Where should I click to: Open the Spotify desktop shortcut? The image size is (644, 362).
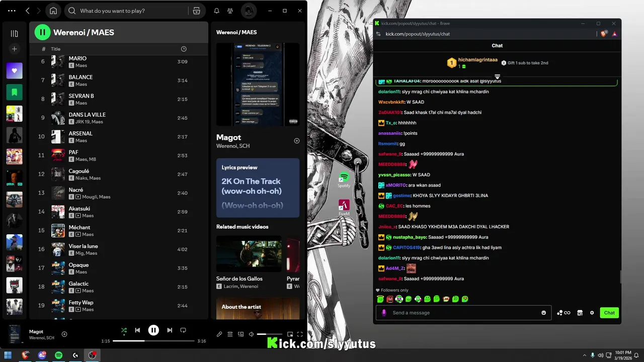click(x=344, y=180)
